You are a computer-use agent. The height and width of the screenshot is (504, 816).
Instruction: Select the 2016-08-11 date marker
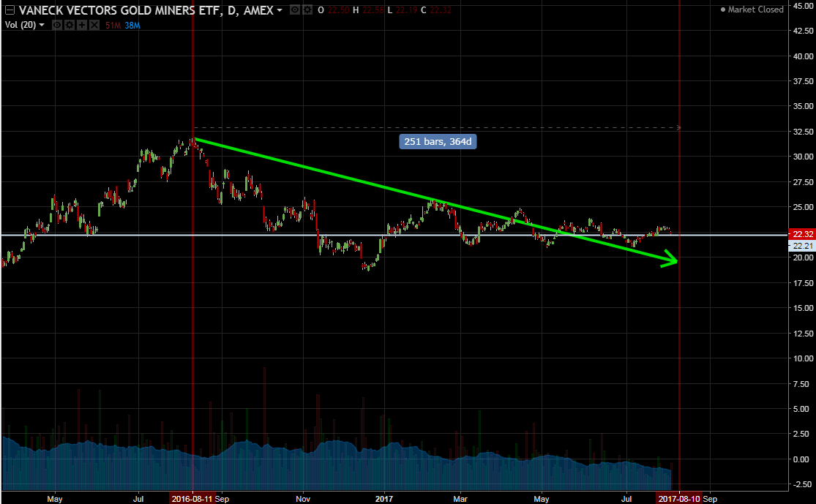tap(192, 497)
